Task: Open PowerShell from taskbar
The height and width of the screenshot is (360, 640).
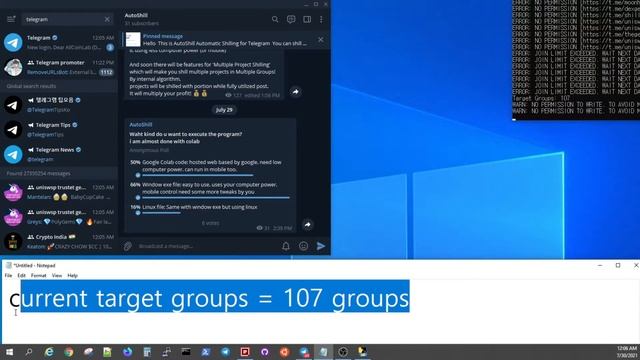Action: pyautogui.click(x=205, y=352)
